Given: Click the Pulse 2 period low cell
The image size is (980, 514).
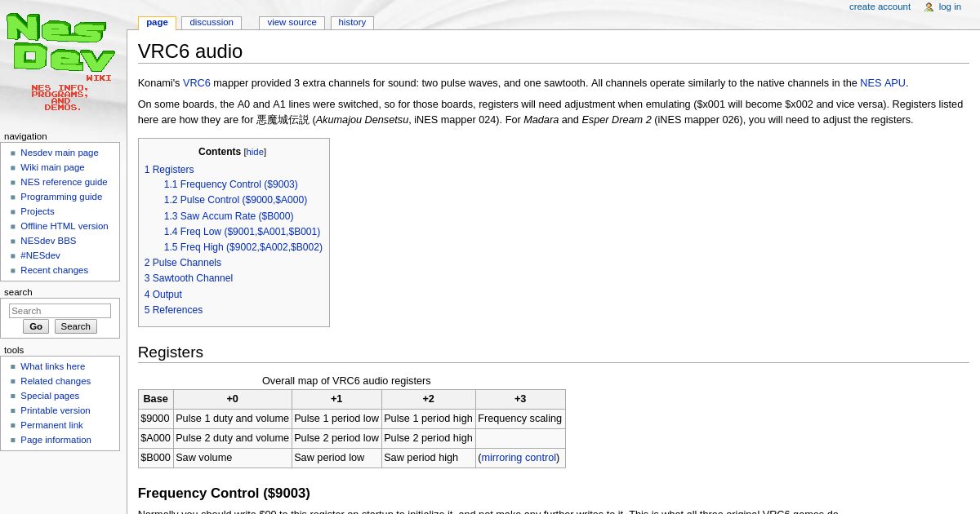Looking at the screenshot, I should tap(336, 438).
